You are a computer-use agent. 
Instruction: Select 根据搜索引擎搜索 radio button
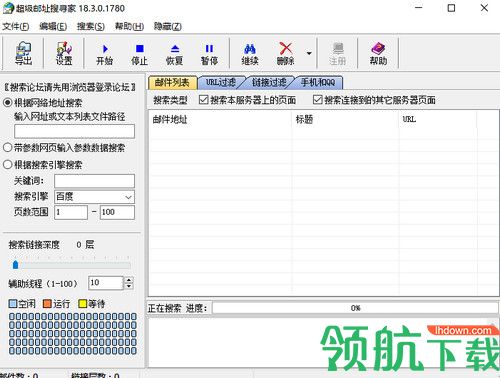coord(7,165)
